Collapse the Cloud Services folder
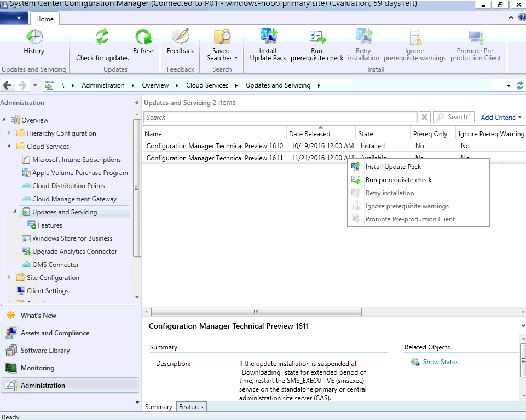 9,146
